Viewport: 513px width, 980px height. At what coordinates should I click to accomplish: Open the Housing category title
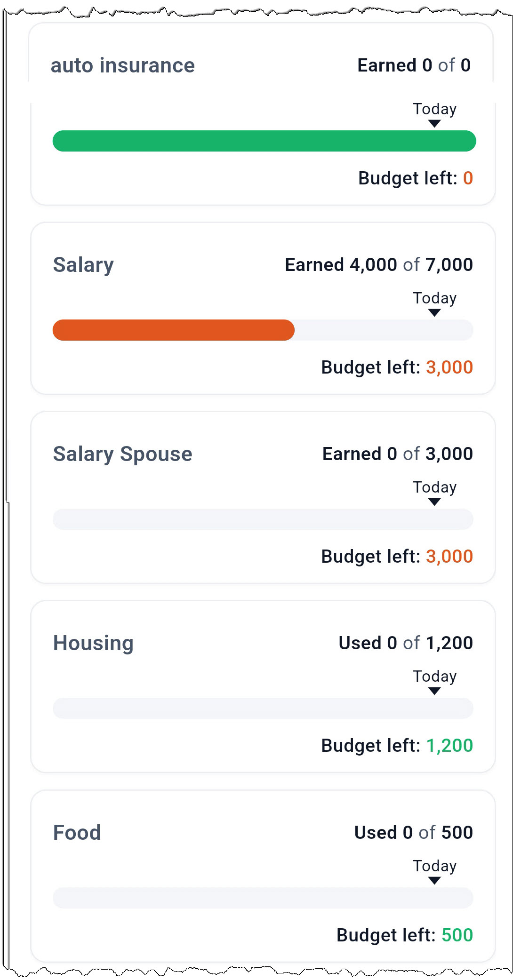click(93, 644)
